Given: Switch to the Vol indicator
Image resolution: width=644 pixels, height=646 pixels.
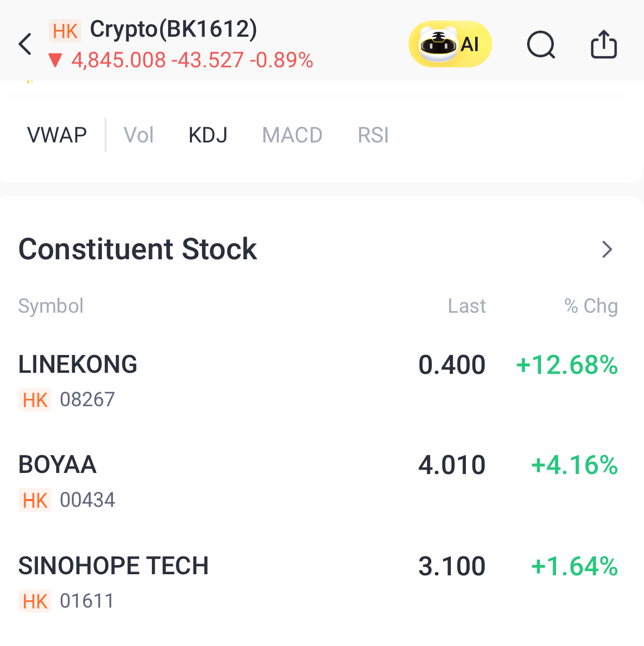Looking at the screenshot, I should tap(139, 135).
